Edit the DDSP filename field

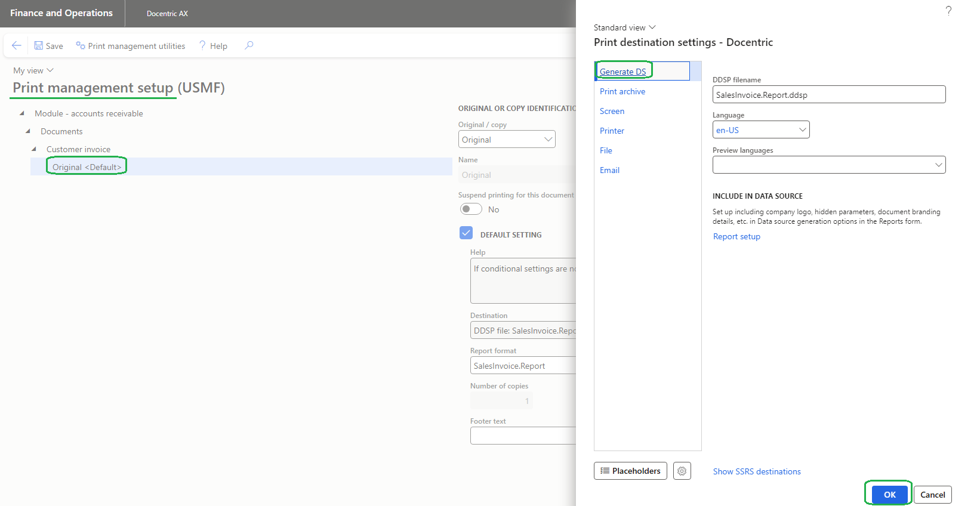click(x=829, y=94)
